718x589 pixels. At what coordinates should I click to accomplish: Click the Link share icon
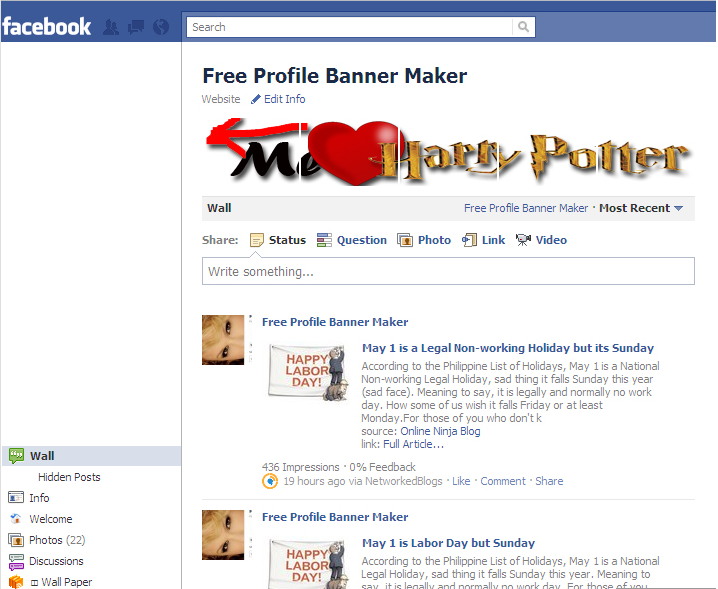(x=469, y=240)
